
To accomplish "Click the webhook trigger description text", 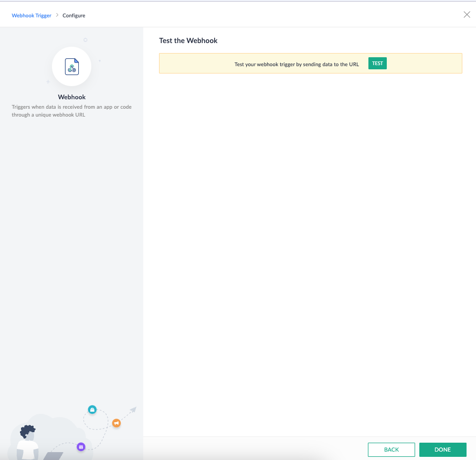I will coord(72,111).
